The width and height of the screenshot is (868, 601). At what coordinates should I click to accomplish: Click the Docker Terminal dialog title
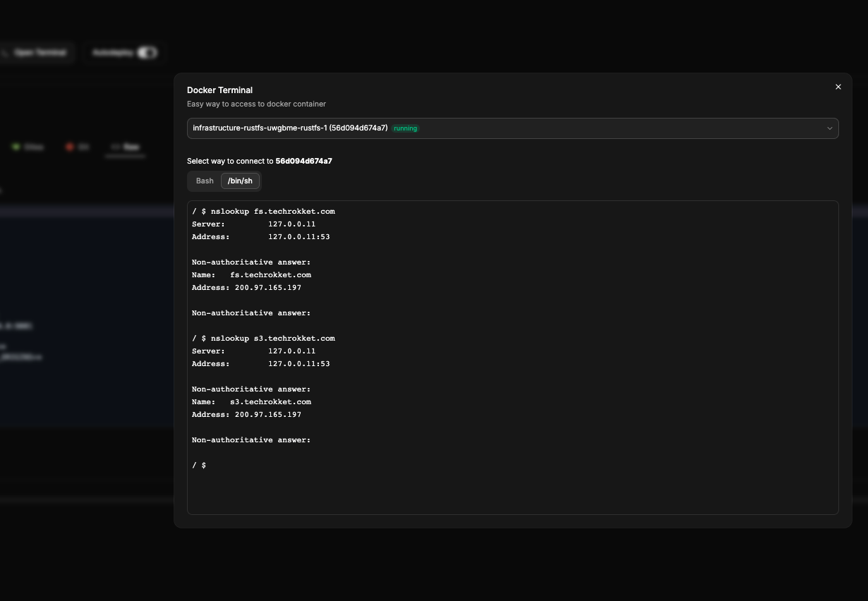point(219,90)
